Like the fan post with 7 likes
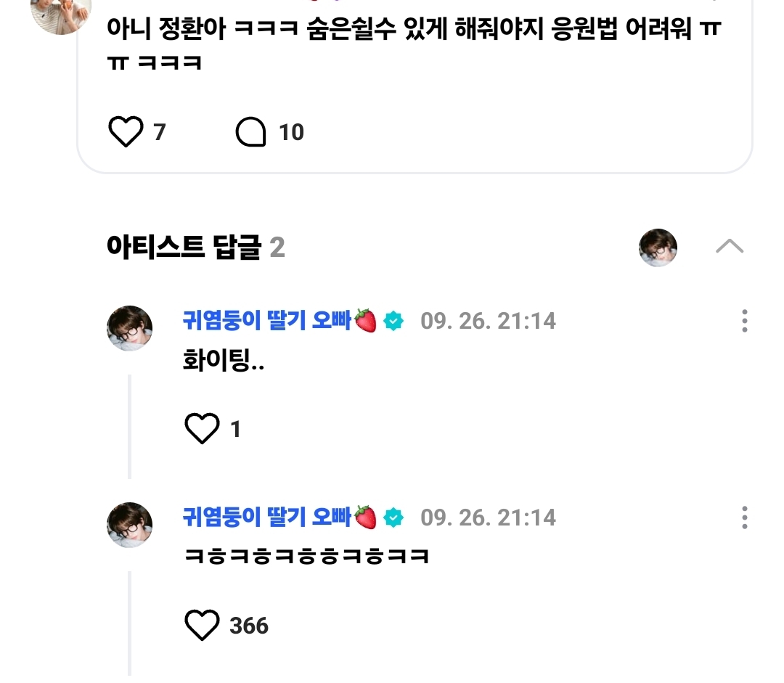 pos(126,133)
